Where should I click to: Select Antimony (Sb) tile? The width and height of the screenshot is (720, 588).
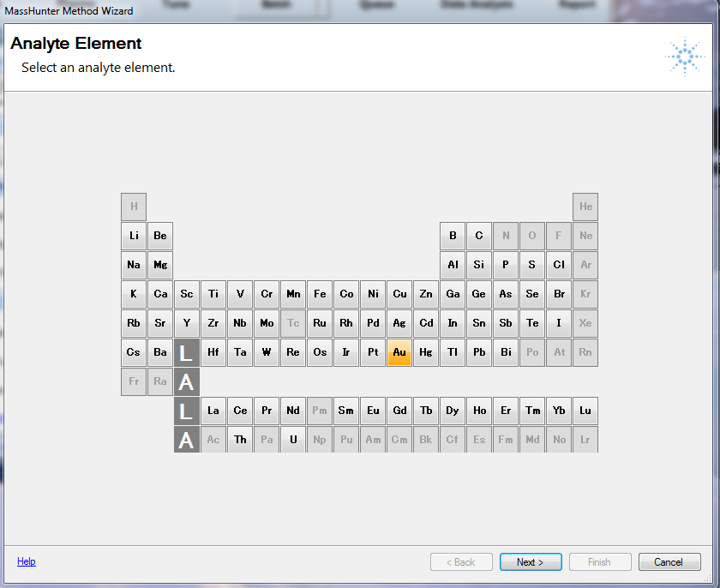506,323
